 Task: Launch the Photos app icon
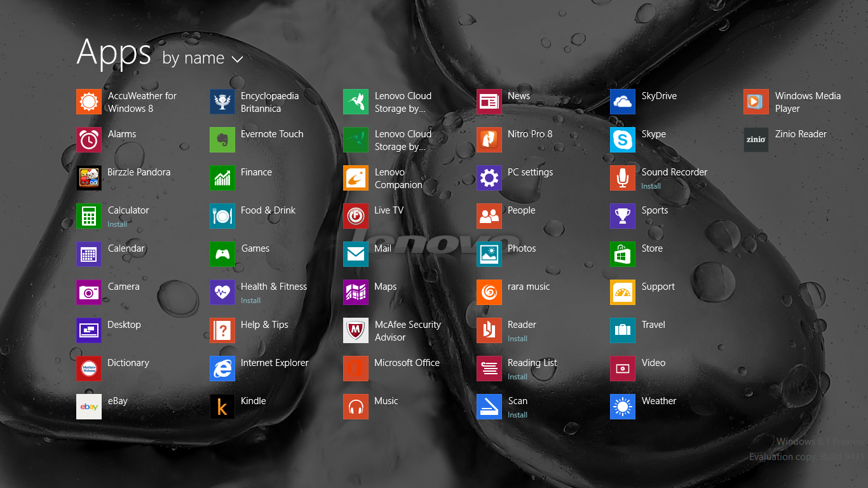(489, 254)
